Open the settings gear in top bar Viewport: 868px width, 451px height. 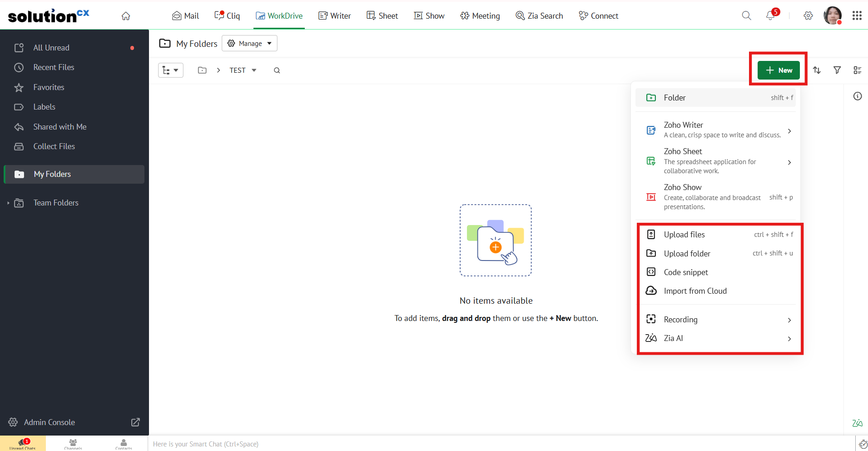pos(808,16)
